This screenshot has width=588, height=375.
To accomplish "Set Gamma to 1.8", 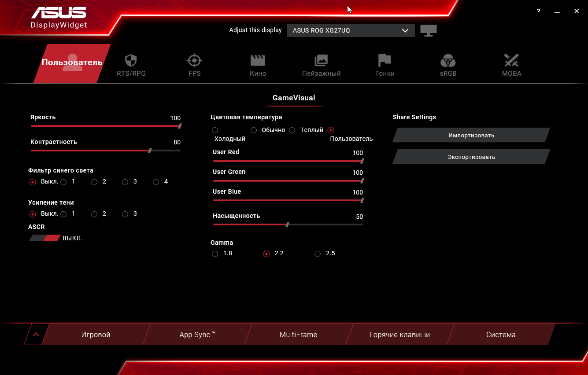I will pyautogui.click(x=215, y=254).
